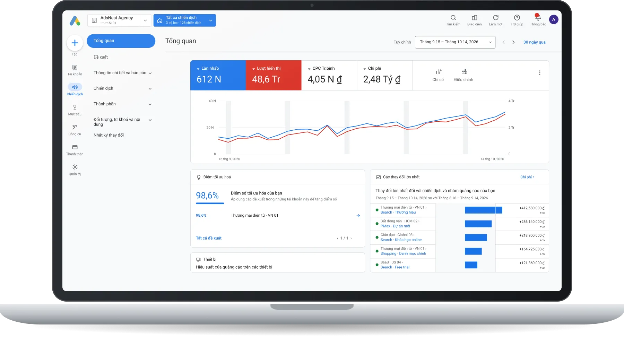Click Search · Thương hiệu campaign link
The height and width of the screenshot is (364, 624).
click(398, 213)
